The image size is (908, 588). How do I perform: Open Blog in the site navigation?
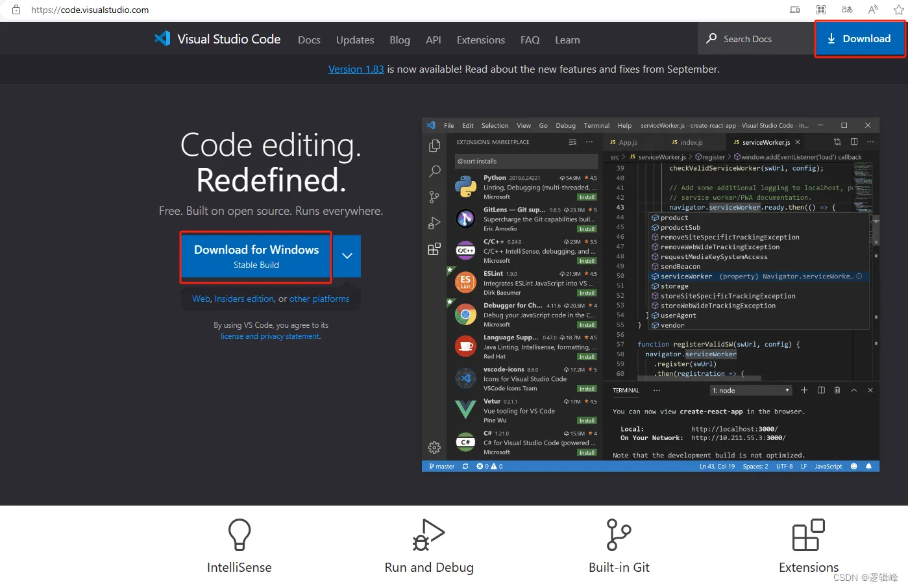pyautogui.click(x=400, y=40)
